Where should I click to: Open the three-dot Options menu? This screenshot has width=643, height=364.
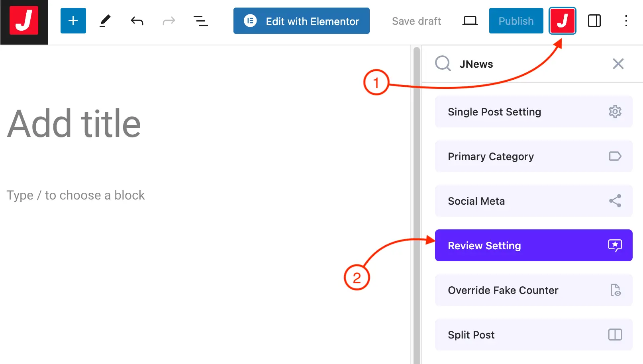pos(626,21)
